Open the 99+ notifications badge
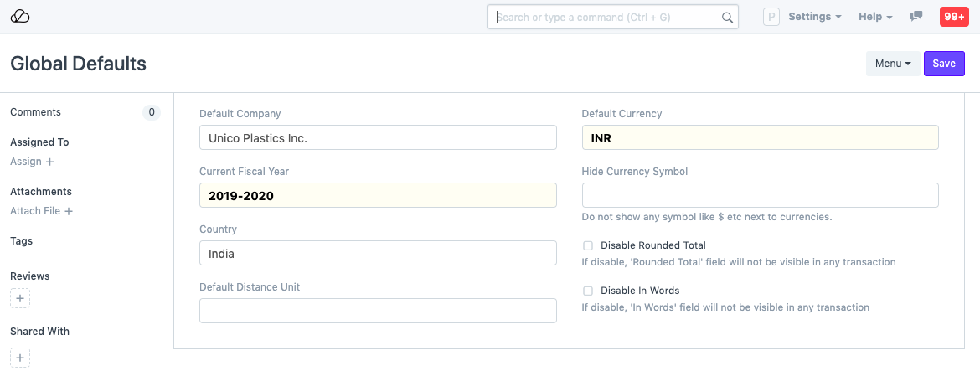 point(954,17)
